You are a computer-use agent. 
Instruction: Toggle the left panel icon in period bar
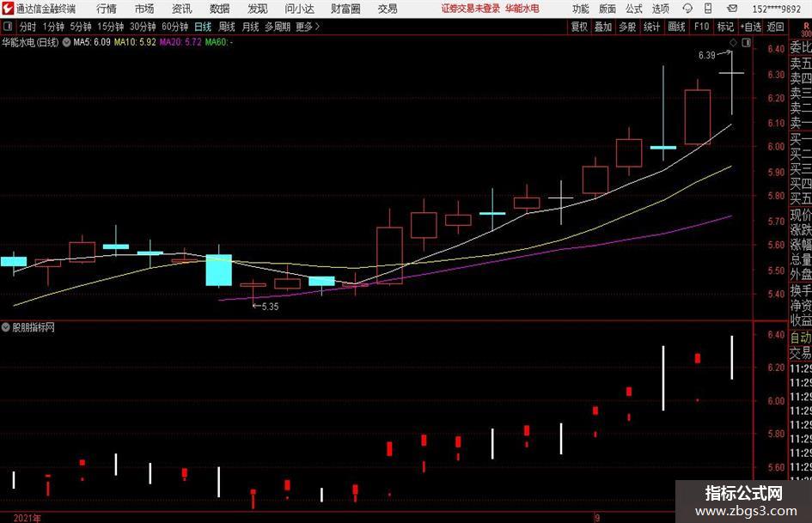click(x=8, y=27)
